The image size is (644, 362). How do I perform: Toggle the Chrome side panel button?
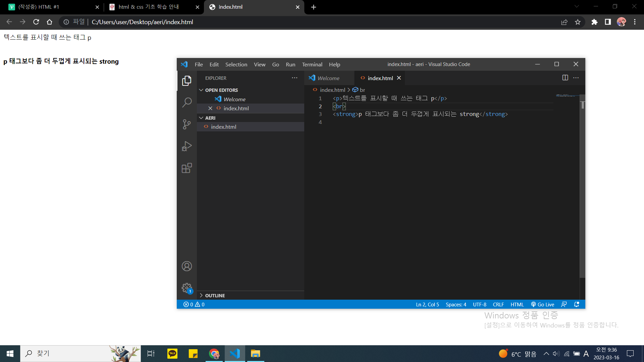tap(608, 22)
